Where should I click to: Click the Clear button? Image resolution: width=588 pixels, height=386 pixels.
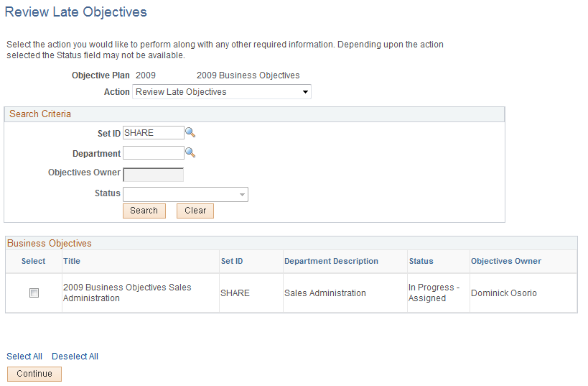195,211
